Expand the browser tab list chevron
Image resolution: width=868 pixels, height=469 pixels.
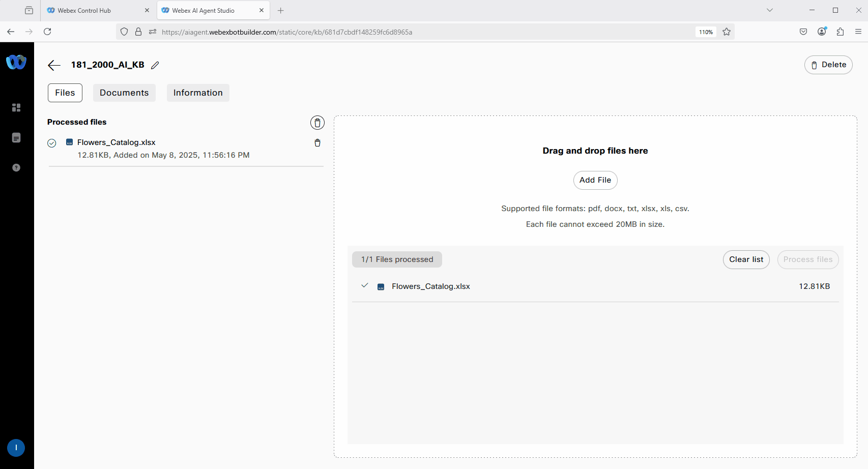[769, 10]
